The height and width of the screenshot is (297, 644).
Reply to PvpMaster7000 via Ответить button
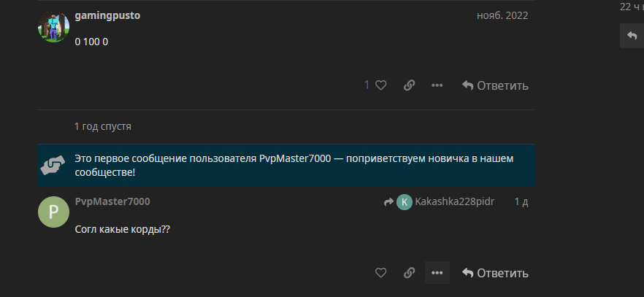[495, 273]
